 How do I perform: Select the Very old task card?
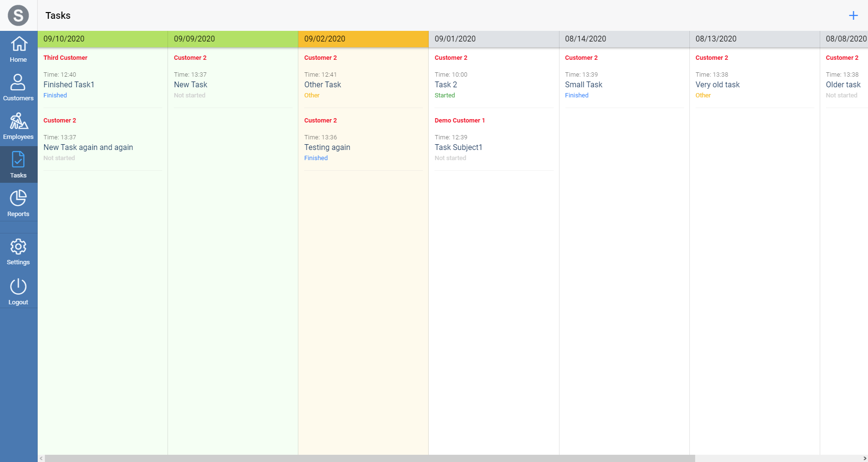(717, 85)
